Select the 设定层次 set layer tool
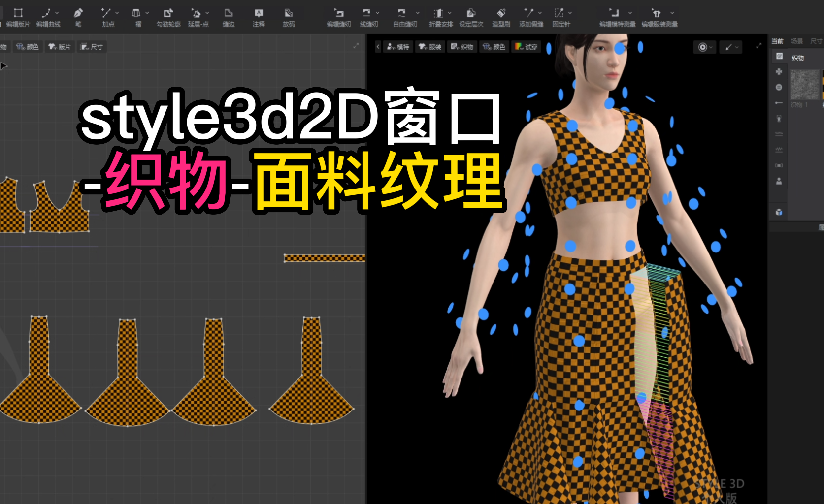 click(x=471, y=17)
